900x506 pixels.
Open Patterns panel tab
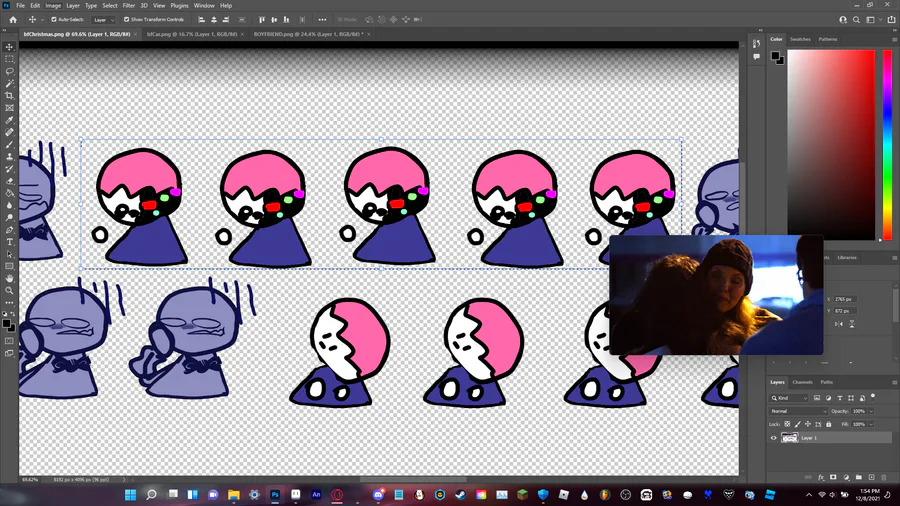pos(828,40)
